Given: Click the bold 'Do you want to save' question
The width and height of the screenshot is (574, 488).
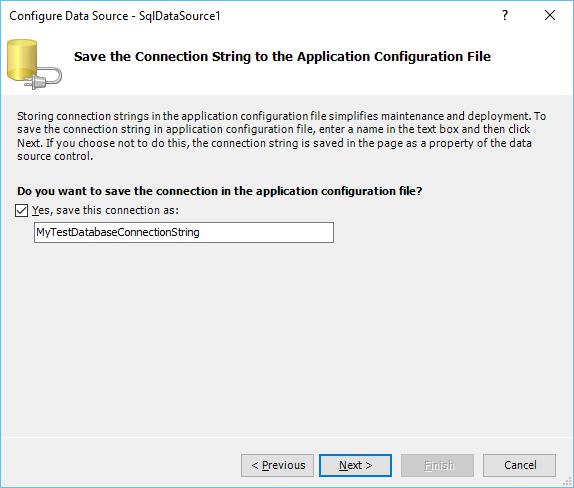Looking at the screenshot, I should point(220,191).
